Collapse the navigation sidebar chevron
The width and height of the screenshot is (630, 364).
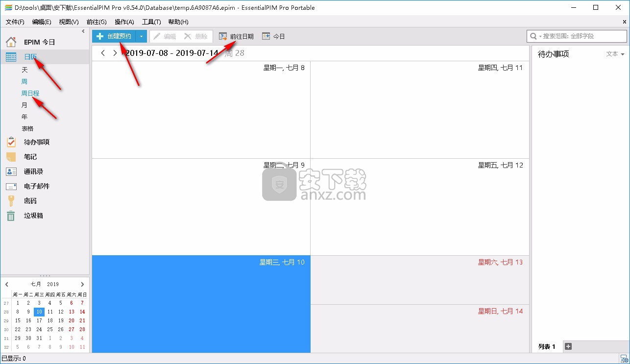(83, 31)
